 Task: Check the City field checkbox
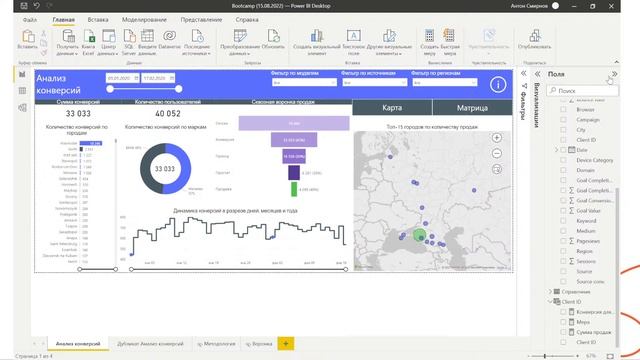(563, 130)
